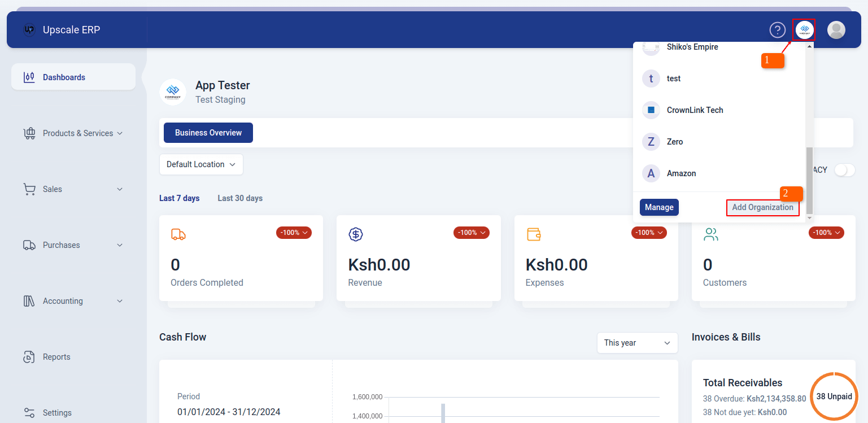Open the Settings icon in the sidebar
868x423 pixels.
coord(29,412)
